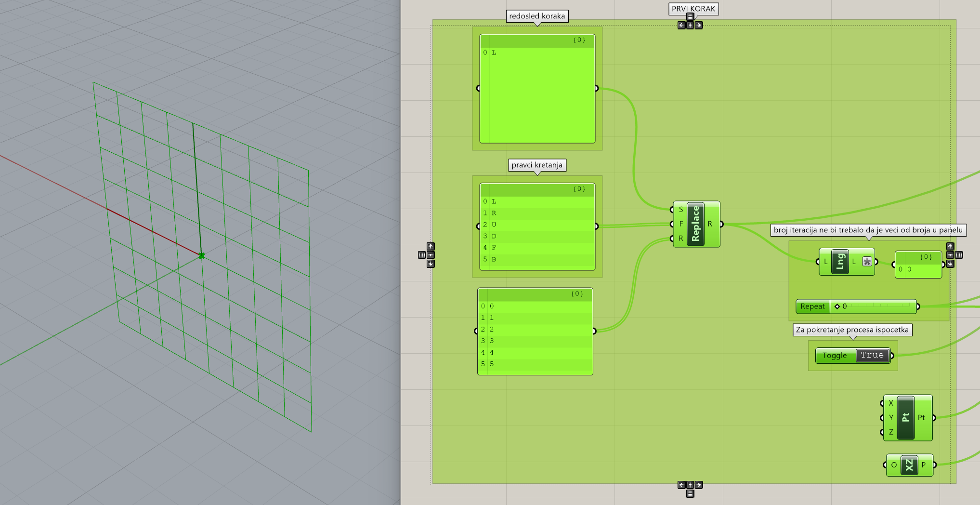
Task: Click left-arrow align icon at top edge
Action: [681, 26]
